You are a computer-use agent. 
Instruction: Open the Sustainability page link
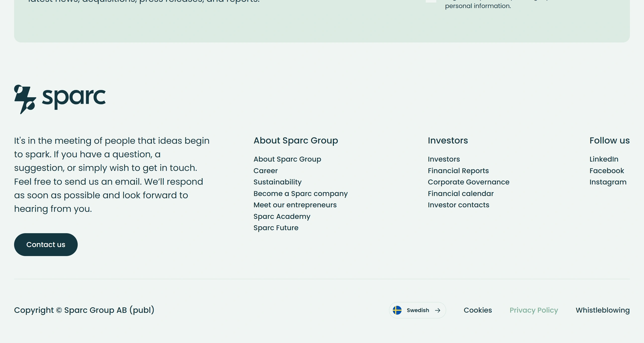(277, 182)
